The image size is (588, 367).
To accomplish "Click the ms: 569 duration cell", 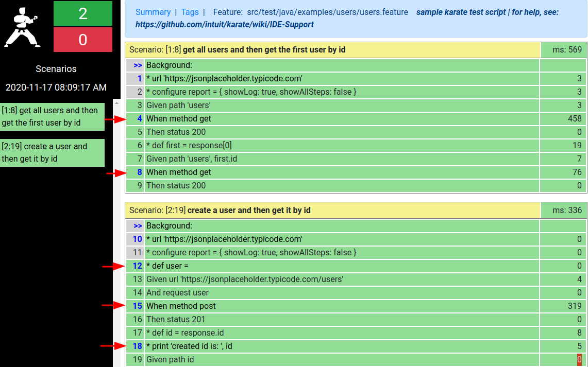I will [x=564, y=50].
